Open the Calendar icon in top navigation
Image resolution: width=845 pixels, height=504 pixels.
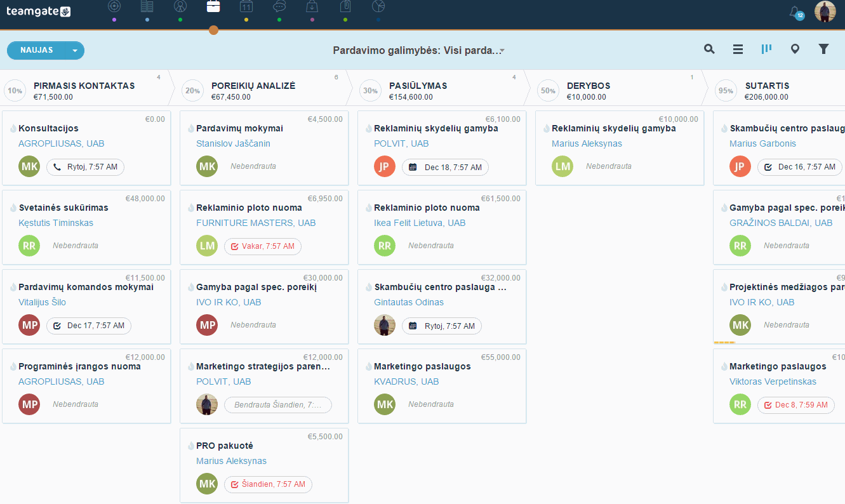(246, 7)
